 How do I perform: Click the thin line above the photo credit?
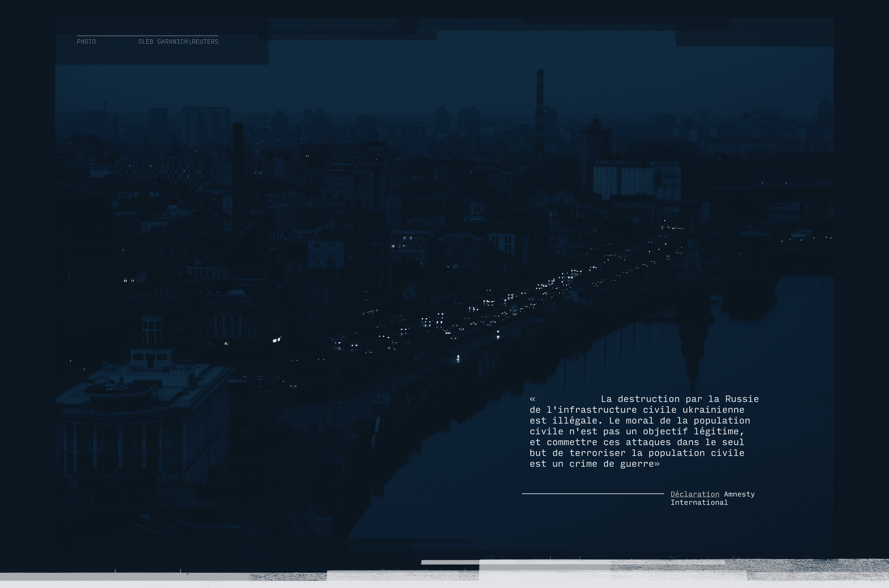pyautogui.click(x=147, y=36)
